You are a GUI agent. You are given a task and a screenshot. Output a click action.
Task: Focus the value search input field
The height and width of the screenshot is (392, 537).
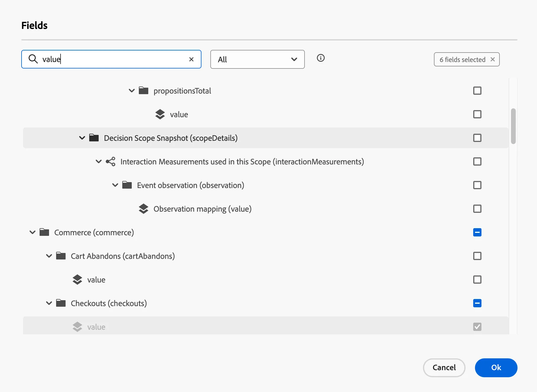[111, 59]
